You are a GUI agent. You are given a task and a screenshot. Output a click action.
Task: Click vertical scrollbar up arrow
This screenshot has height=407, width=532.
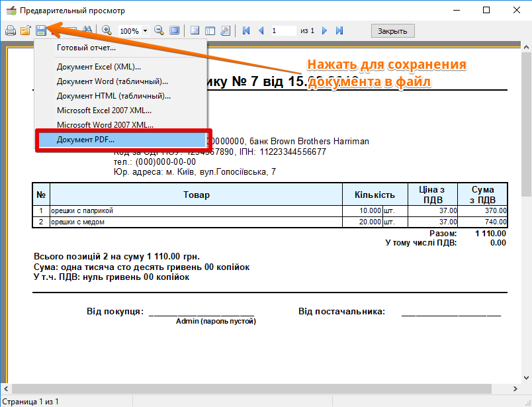[x=526, y=47]
